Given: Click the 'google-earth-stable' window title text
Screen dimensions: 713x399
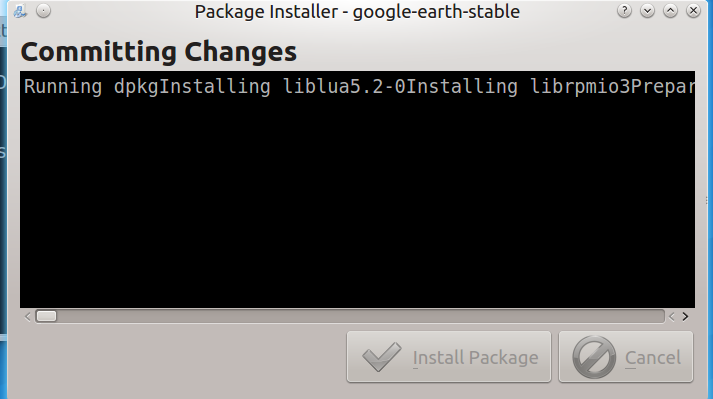Looking at the screenshot, I should pyautogui.click(x=436, y=12).
